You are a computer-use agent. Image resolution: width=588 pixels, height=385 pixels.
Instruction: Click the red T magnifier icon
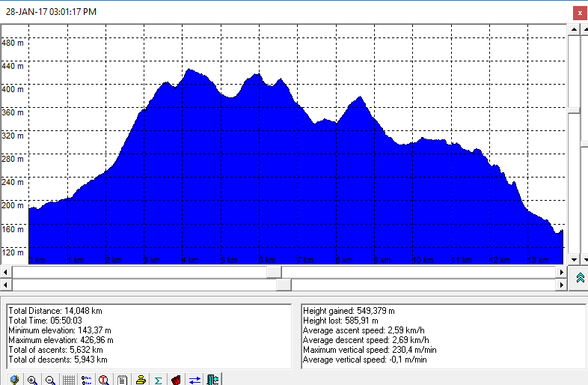pyautogui.click(x=104, y=379)
